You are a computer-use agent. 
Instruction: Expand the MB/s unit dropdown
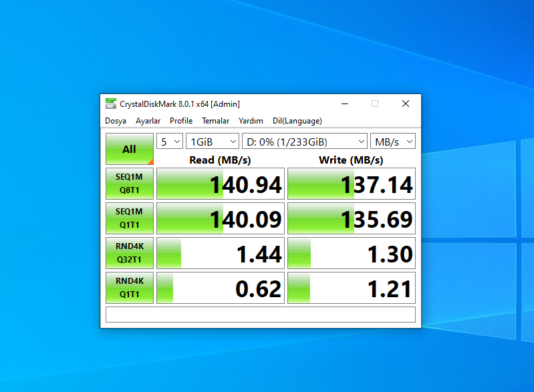[393, 141]
